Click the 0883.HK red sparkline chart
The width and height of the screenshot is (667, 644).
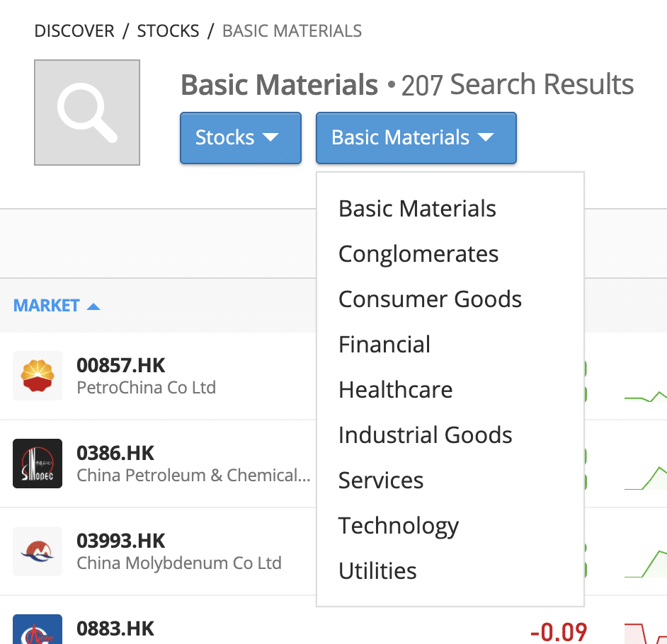[x=646, y=633]
